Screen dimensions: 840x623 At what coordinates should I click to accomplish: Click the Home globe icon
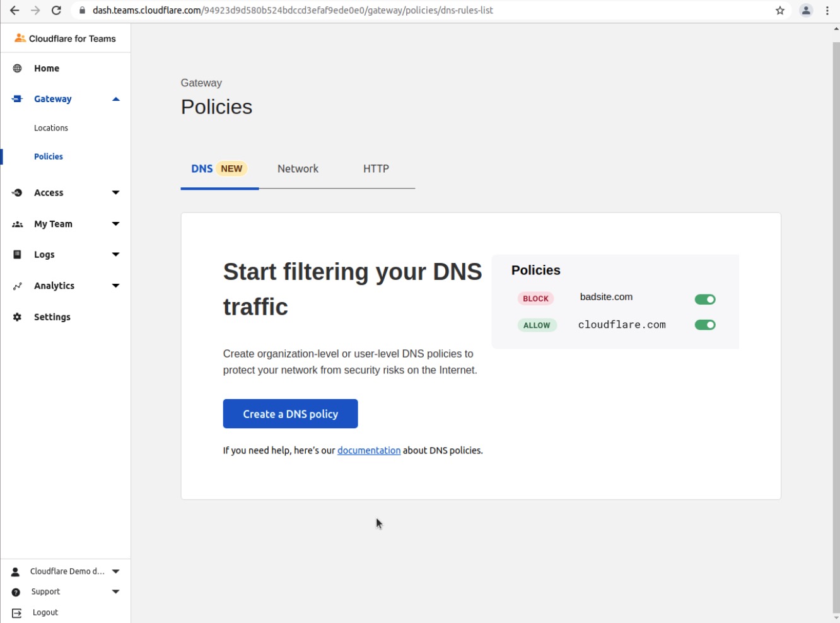pos(18,68)
